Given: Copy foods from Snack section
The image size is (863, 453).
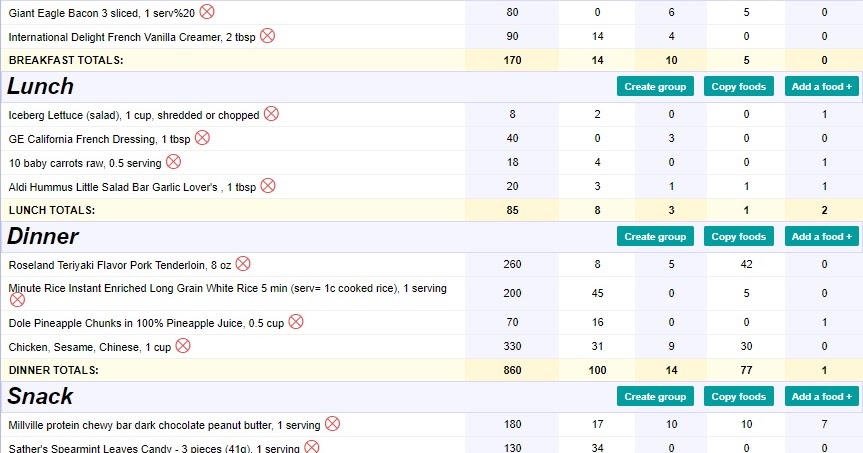Looking at the screenshot, I should pyautogui.click(x=739, y=396).
